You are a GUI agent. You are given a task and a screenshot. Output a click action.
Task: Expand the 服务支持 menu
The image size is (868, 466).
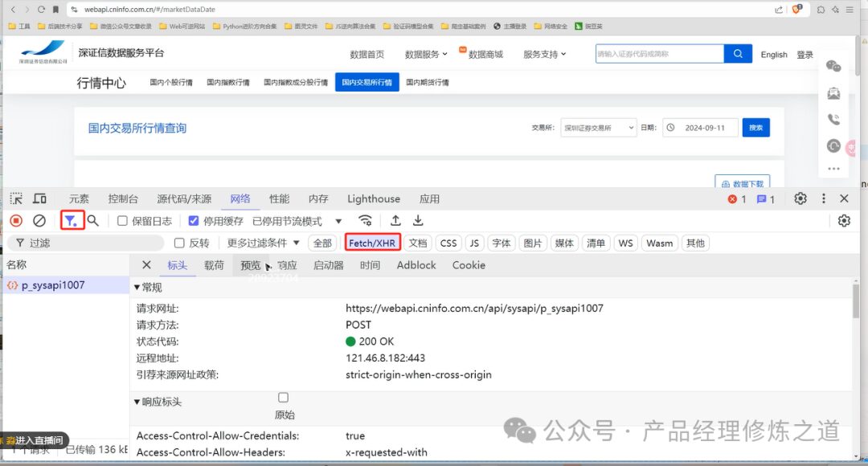[545, 55]
